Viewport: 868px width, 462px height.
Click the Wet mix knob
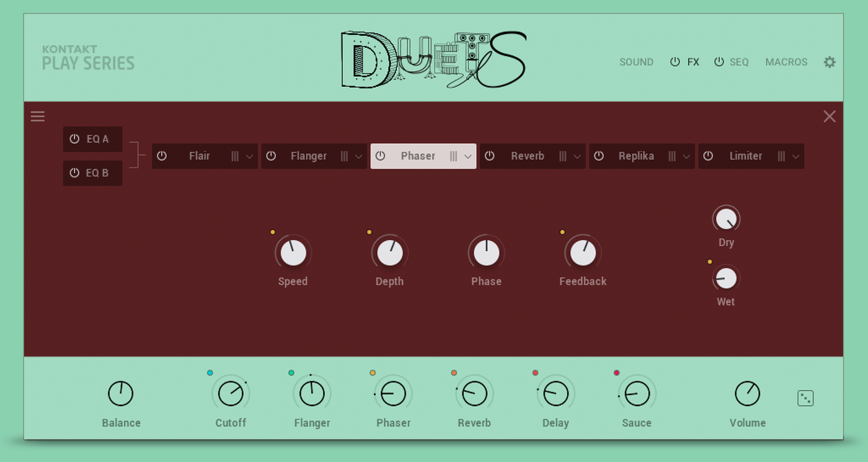pos(726,278)
